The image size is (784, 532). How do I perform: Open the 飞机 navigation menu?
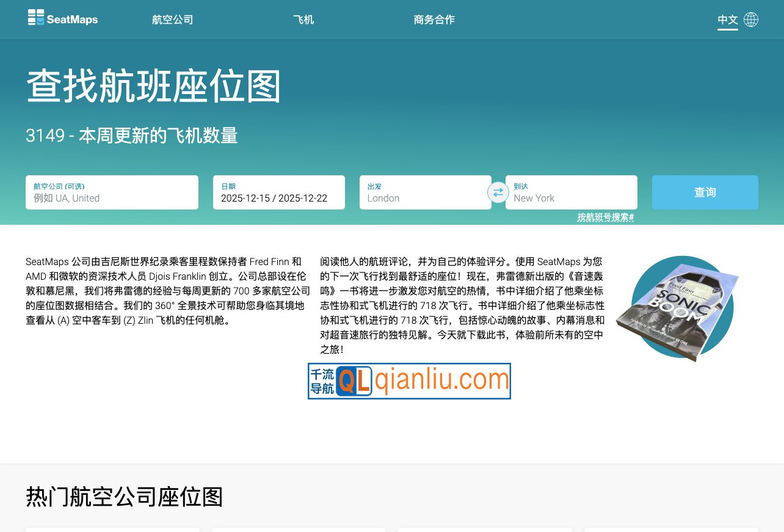coord(303,19)
